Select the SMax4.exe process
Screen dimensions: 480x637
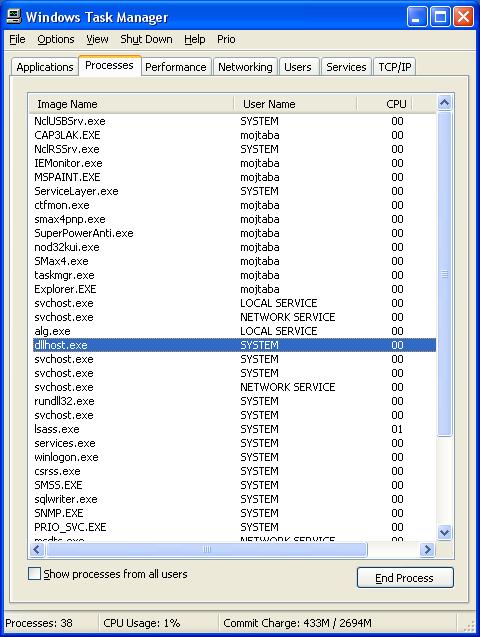pos(234,261)
